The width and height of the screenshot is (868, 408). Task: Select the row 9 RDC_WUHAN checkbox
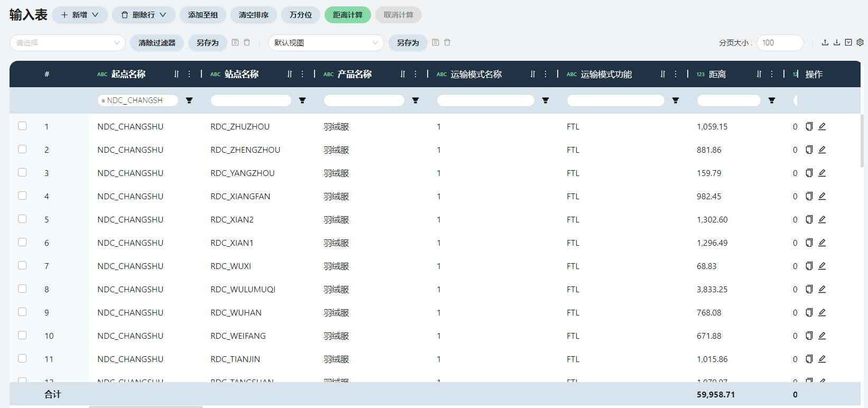tap(22, 312)
